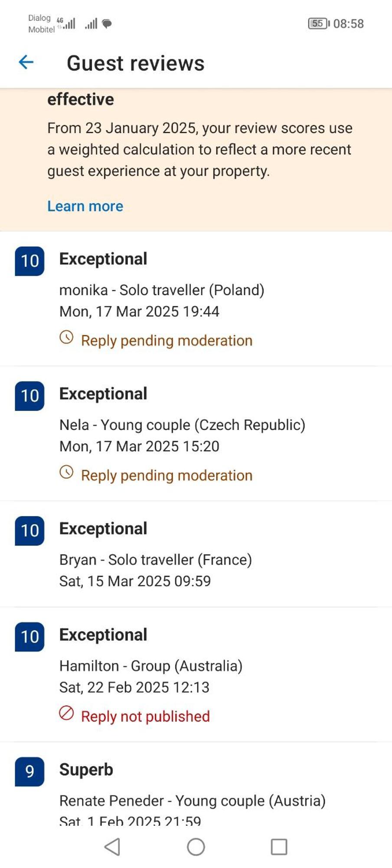Tap the clock icon in Nela's pending reply

[x=66, y=472]
